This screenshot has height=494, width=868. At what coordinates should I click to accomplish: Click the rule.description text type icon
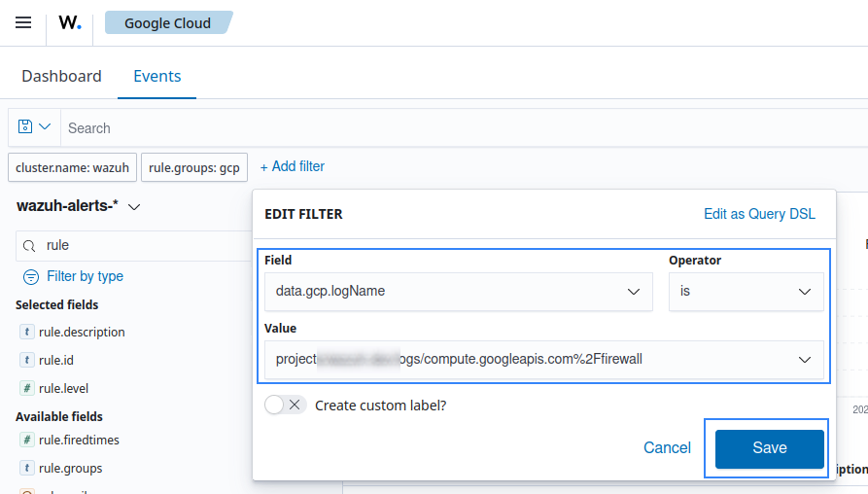(x=26, y=332)
